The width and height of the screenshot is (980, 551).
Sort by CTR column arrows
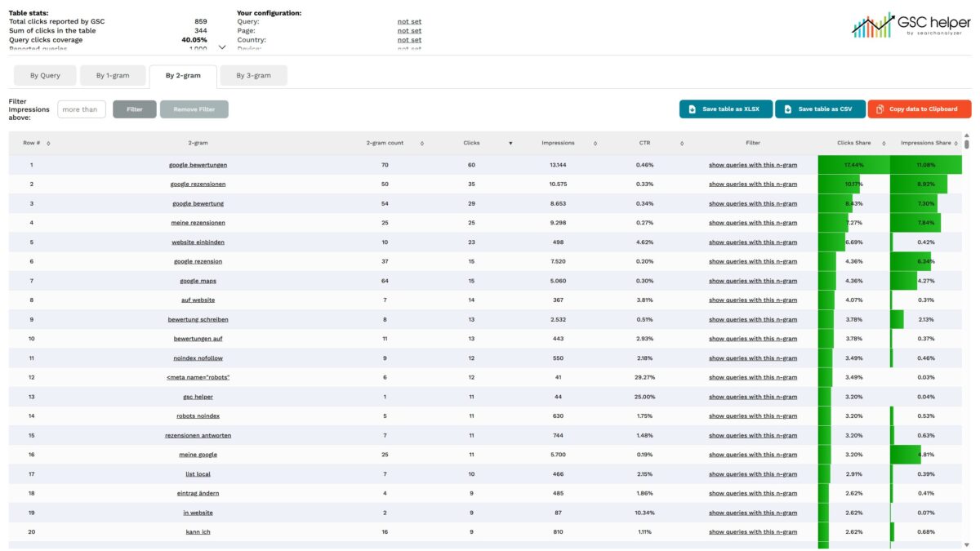click(682, 143)
